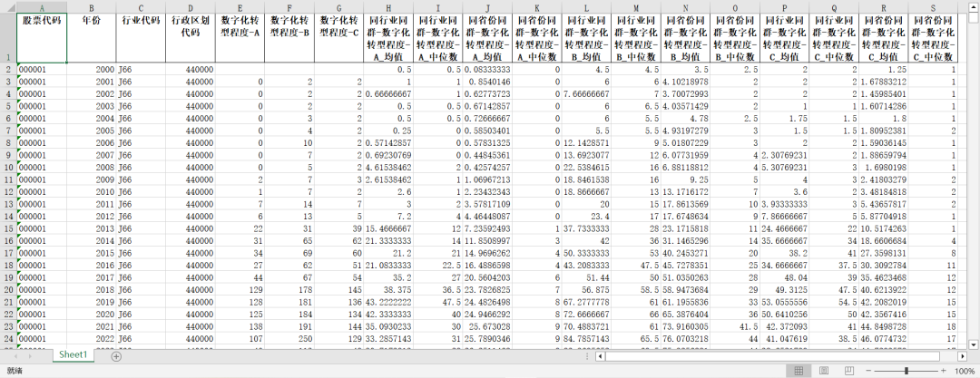Select column A header
980x378 pixels.
coord(42,8)
